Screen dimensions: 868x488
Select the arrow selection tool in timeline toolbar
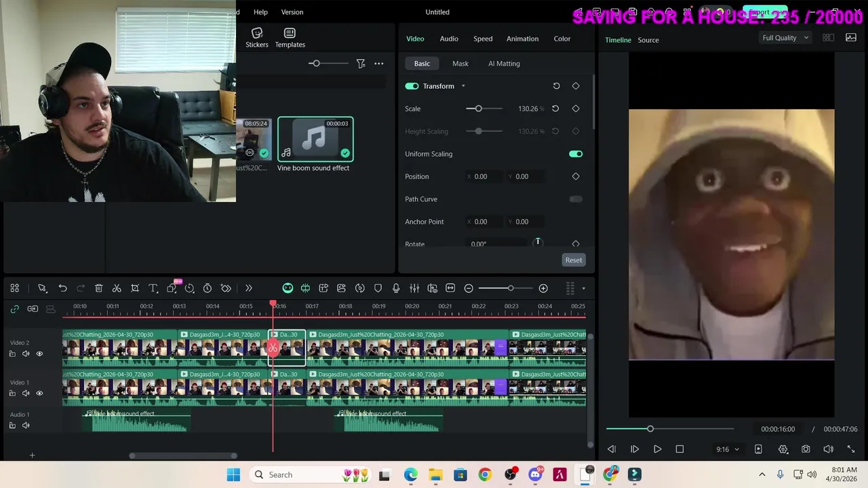point(42,288)
